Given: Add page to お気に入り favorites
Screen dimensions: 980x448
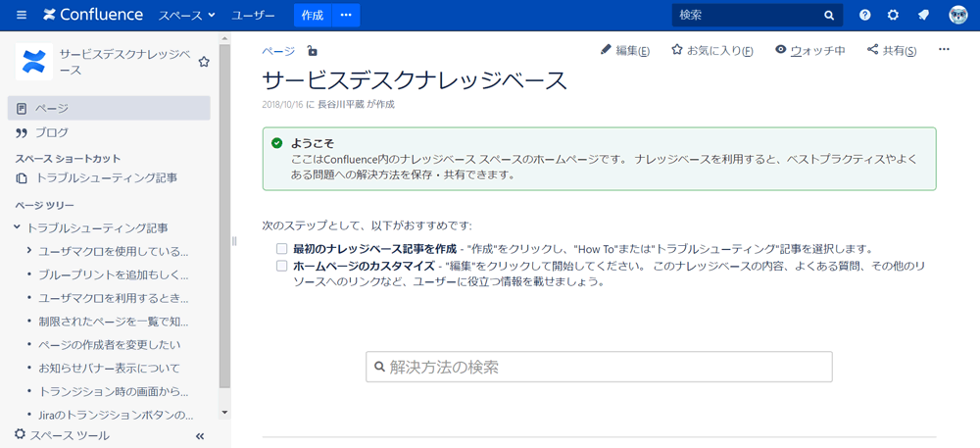Looking at the screenshot, I should tap(711, 51).
